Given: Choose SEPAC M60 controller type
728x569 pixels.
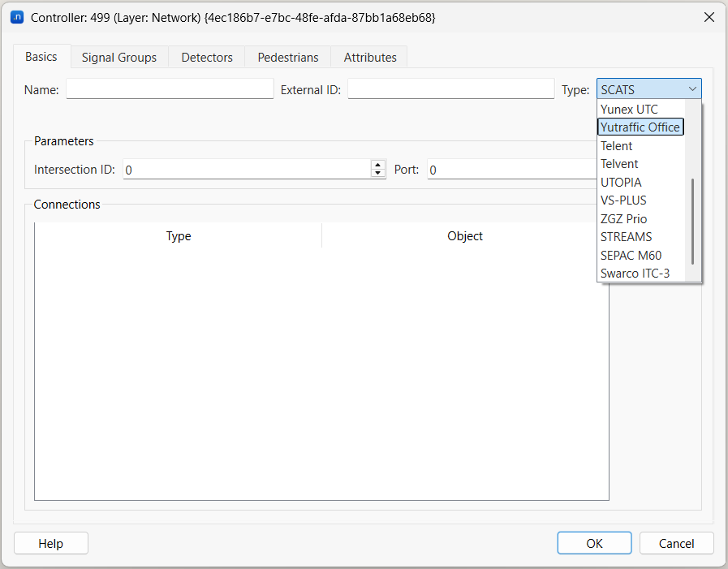Looking at the screenshot, I should point(640,256).
